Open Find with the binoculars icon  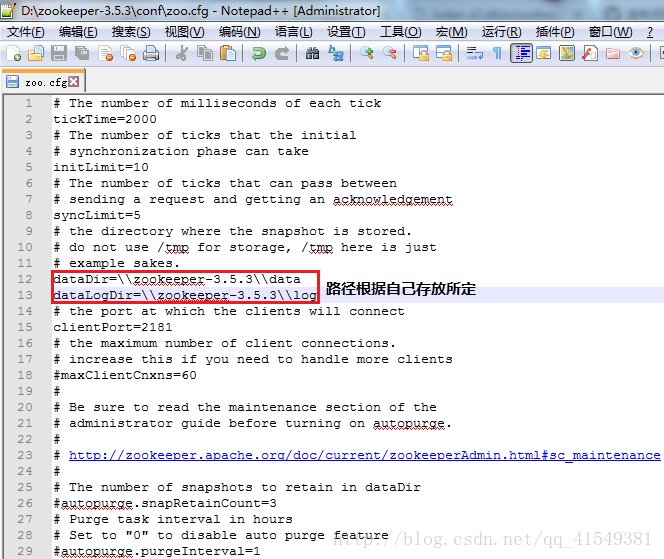pos(313,53)
